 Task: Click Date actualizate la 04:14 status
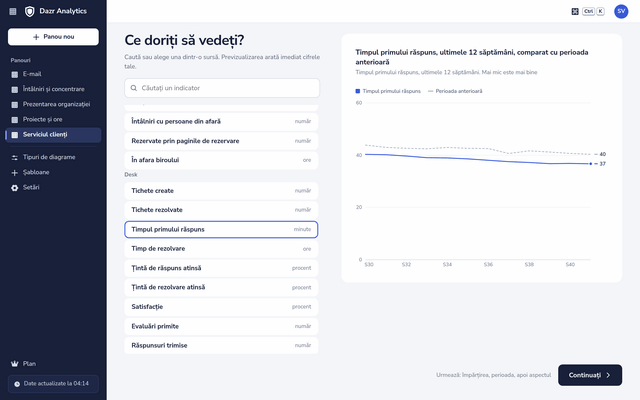pos(53,384)
